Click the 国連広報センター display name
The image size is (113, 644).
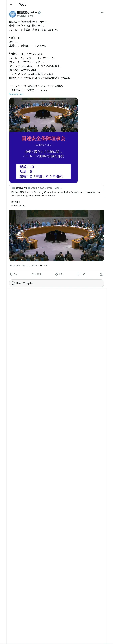pyautogui.click(x=27, y=12)
